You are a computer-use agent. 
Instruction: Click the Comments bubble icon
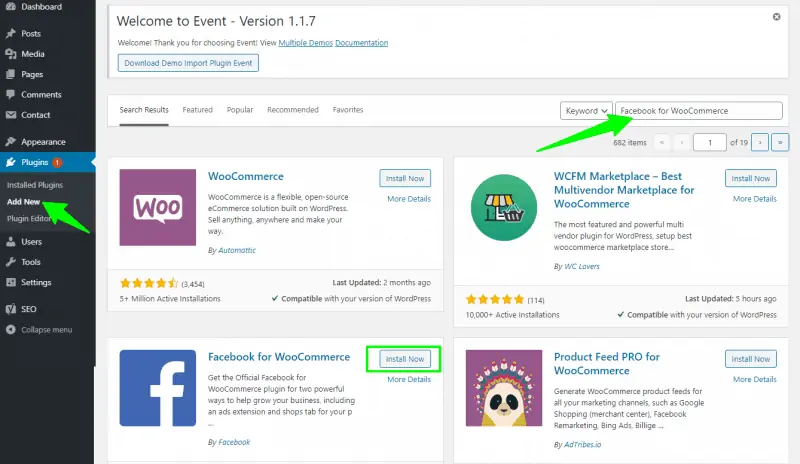11,94
